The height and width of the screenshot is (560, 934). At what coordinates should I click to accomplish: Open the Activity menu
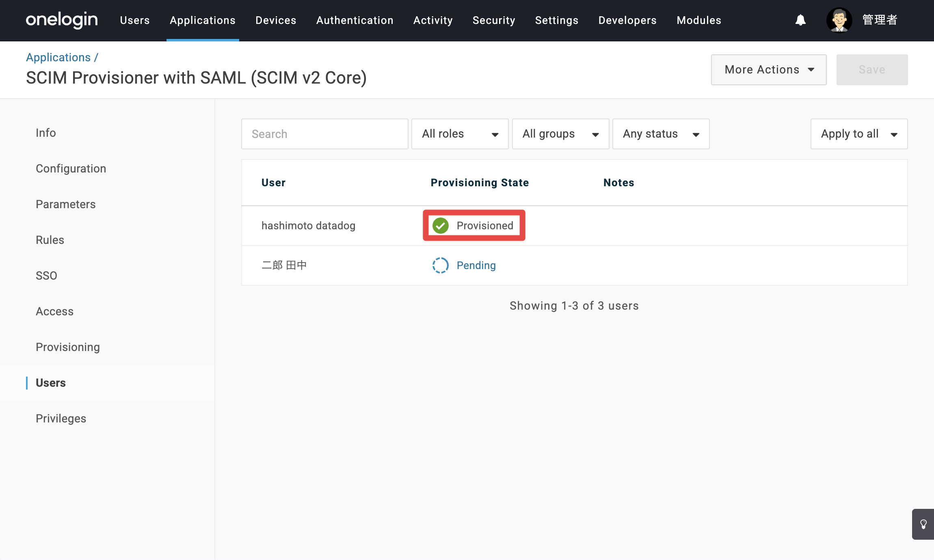(x=433, y=20)
